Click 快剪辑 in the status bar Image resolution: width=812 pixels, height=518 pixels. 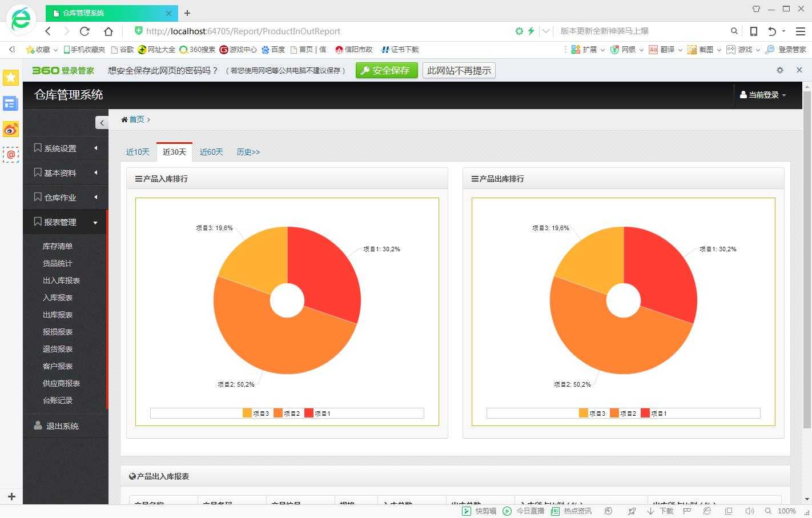click(480, 511)
